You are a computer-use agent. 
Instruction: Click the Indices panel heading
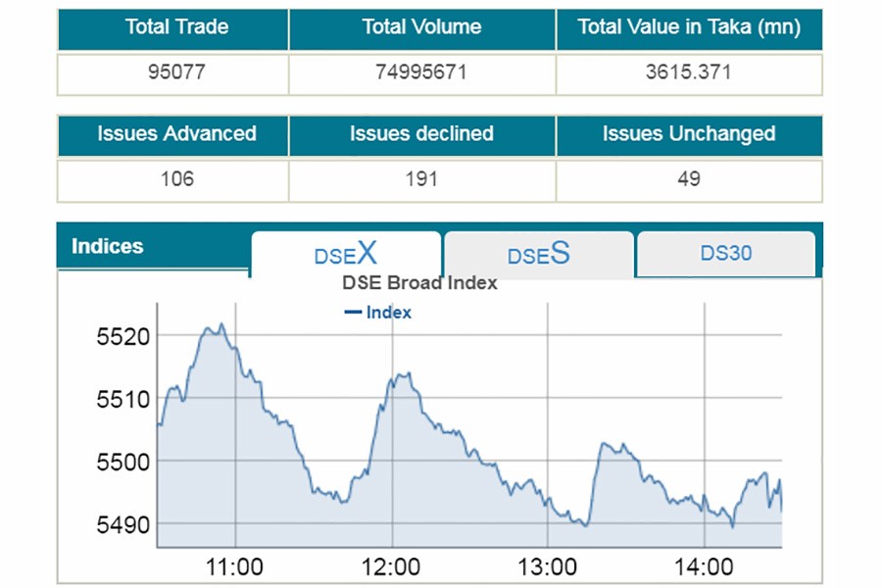(x=108, y=247)
